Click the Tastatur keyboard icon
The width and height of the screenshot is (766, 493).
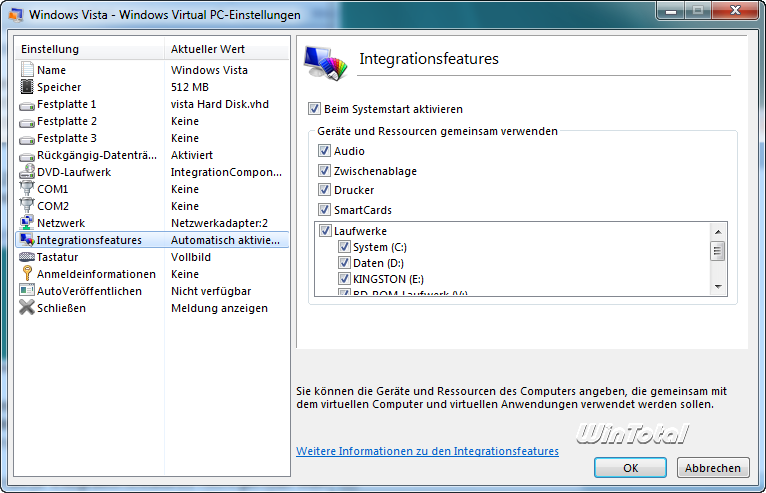(x=27, y=257)
